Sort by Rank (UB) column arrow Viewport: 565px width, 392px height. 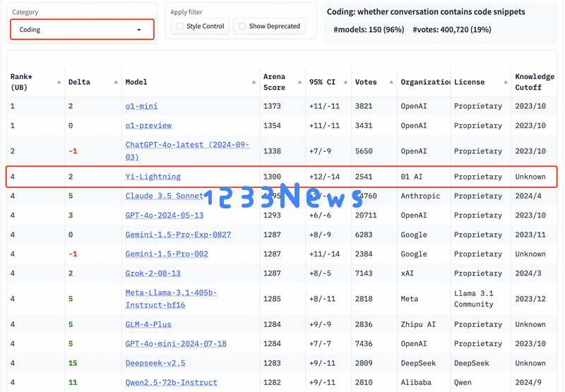59,82
